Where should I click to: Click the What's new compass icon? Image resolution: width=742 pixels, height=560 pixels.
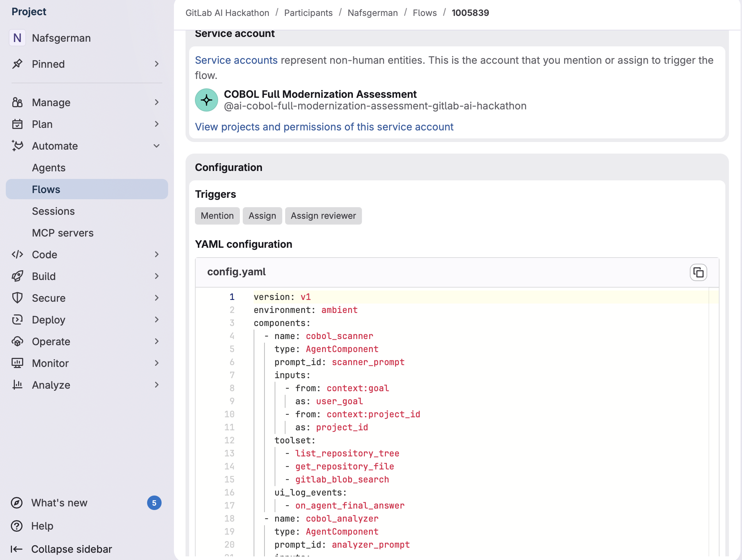[x=17, y=503]
